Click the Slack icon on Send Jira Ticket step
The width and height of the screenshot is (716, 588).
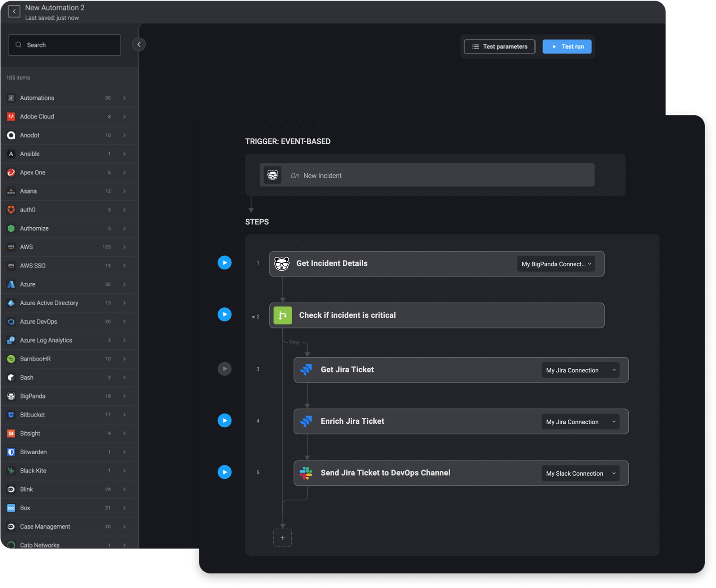tap(306, 473)
